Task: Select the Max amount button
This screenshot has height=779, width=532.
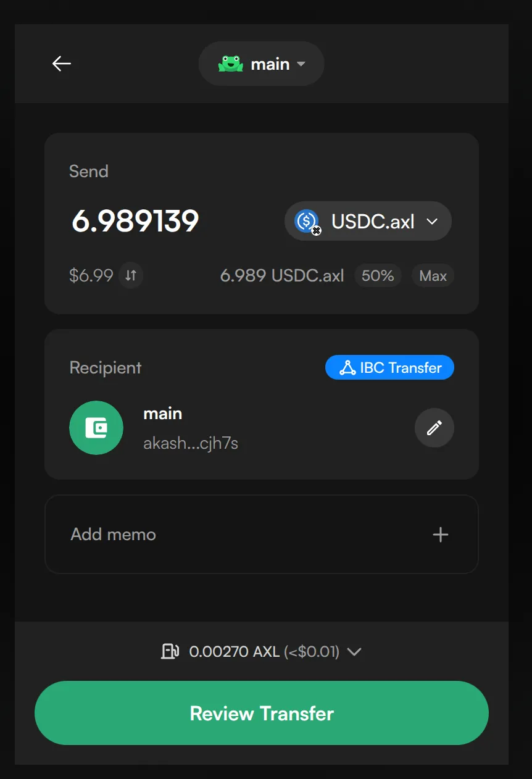Action: click(433, 276)
